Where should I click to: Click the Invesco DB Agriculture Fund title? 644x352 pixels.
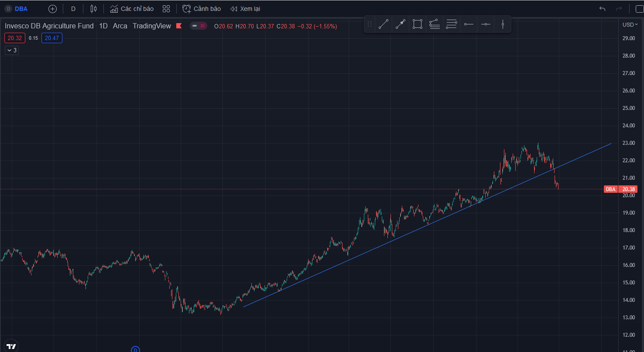[49, 26]
